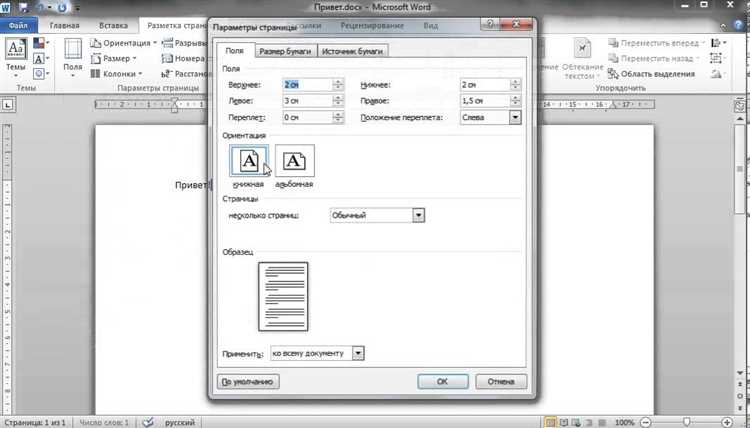Click Переместить вперед bring forward
750x428 pixels.
point(656,43)
